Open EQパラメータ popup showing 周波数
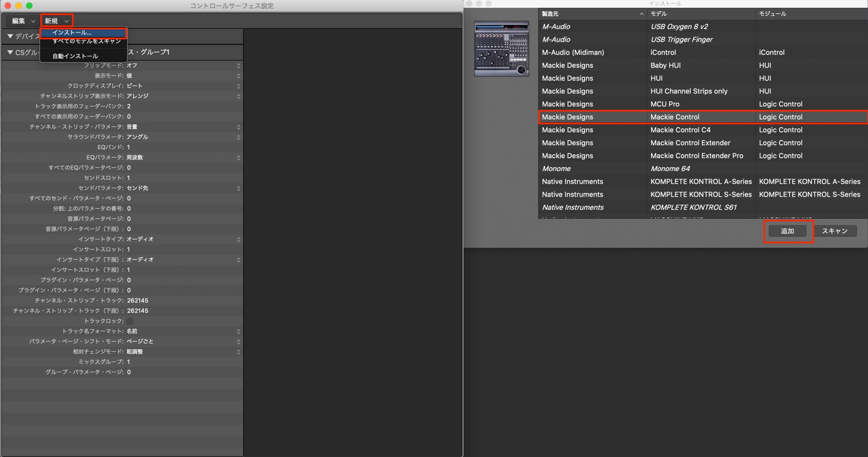The image size is (868, 457). [183, 157]
